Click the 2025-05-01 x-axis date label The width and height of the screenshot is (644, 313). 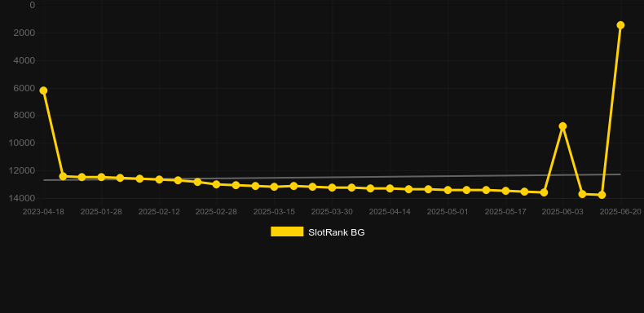coord(448,212)
